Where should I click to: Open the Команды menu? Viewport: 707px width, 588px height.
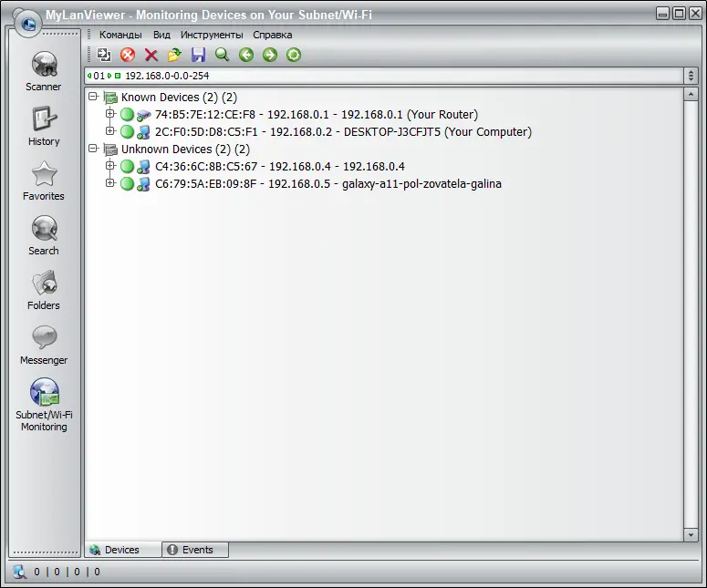click(120, 36)
